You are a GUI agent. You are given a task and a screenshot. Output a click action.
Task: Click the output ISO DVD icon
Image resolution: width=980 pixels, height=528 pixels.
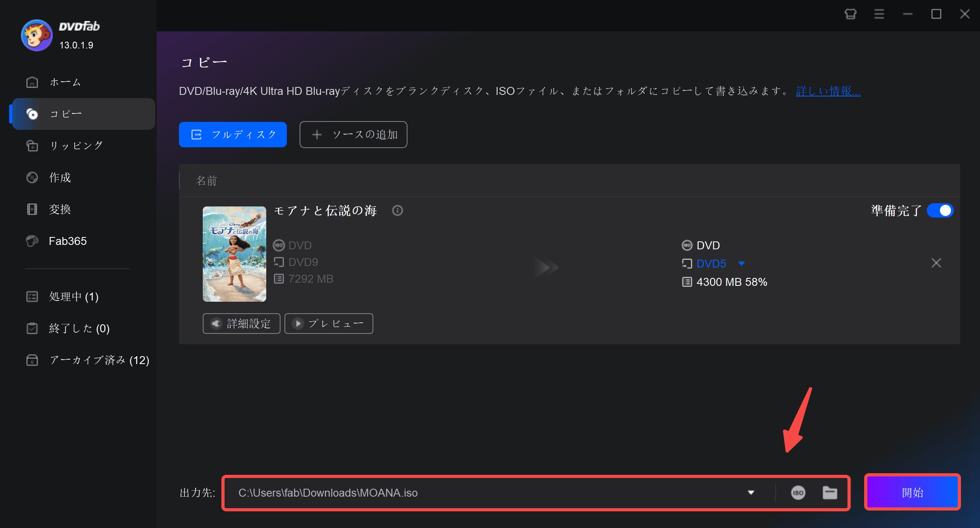coord(687,245)
